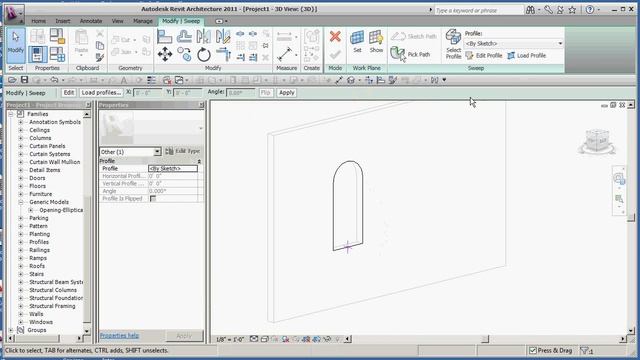Click the Set work plane icon
The width and height of the screenshot is (640, 360).
tap(357, 41)
